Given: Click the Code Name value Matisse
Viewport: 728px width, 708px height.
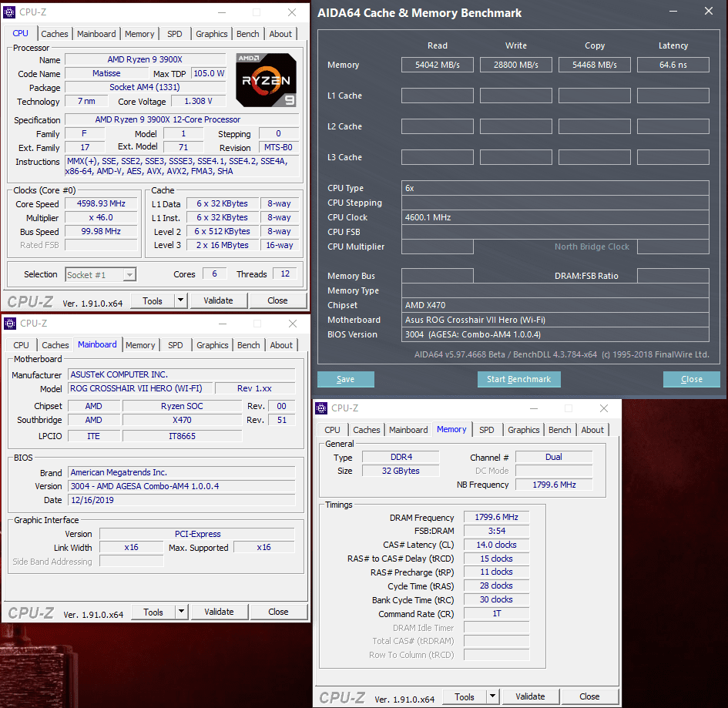Looking at the screenshot, I should [106, 73].
